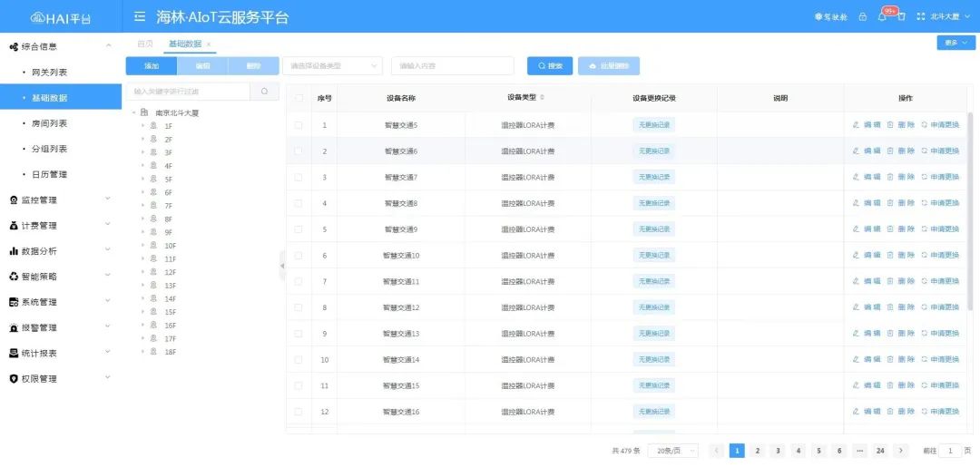This screenshot has width=980, height=467.
Task: Open the device type dropdown
Action: pyautogui.click(x=332, y=66)
